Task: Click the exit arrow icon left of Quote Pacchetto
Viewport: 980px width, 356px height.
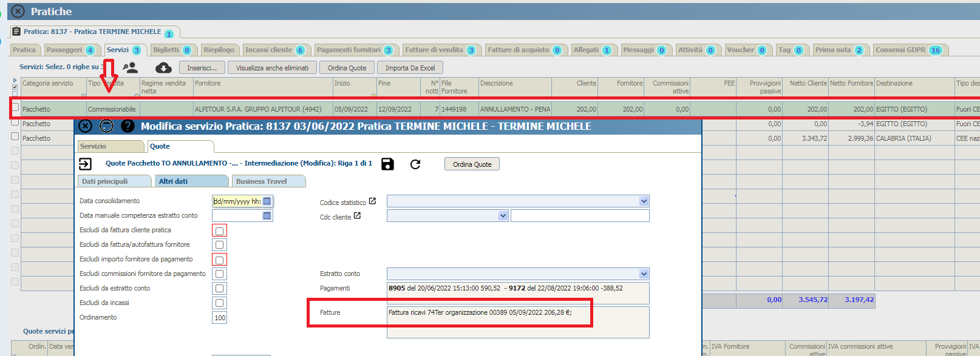Action: tap(86, 164)
